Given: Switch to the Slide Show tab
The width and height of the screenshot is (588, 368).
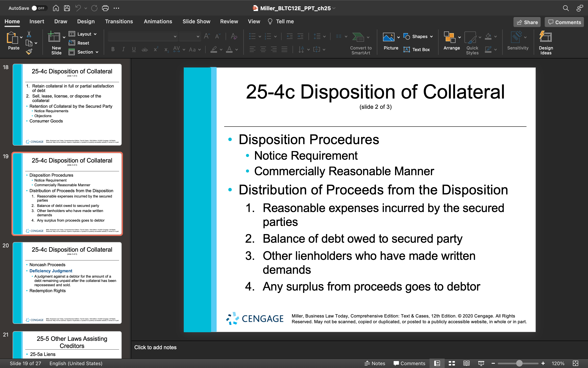Looking at the screenshot, I should tap(196, 21).
